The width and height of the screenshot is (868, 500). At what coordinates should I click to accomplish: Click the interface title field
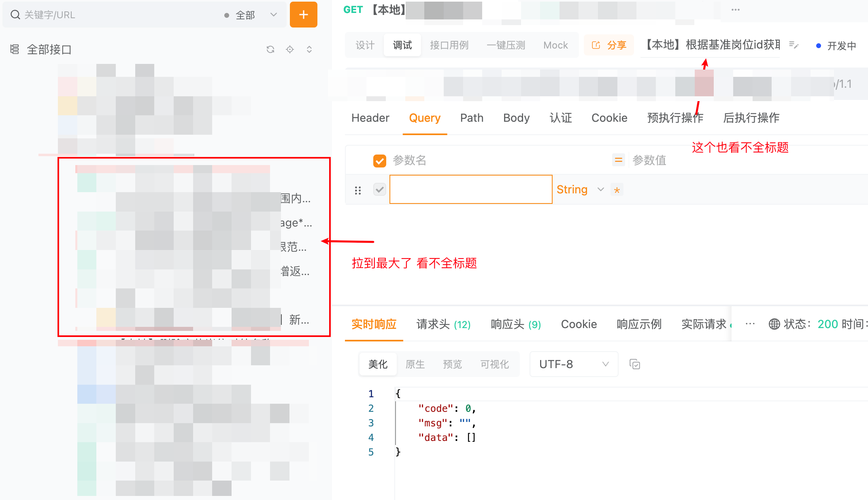710,45
